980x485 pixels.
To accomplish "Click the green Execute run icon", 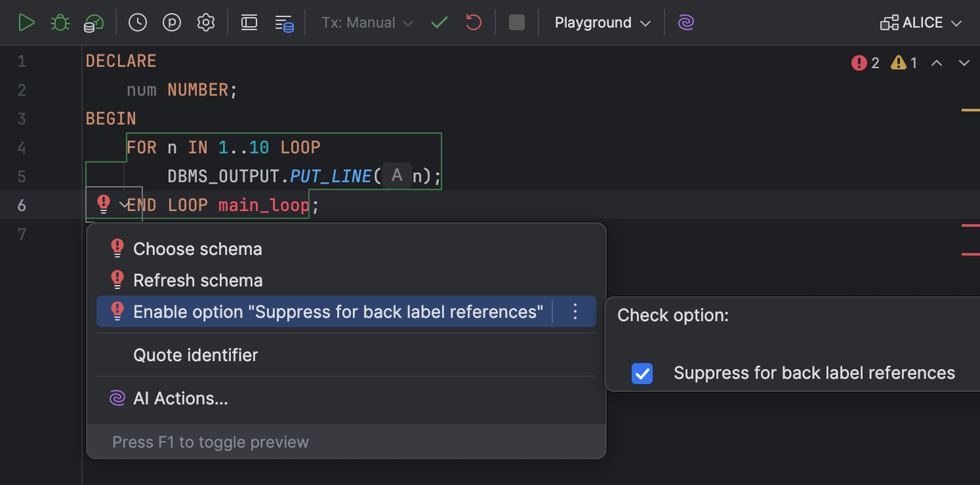I will coord(26,22).
